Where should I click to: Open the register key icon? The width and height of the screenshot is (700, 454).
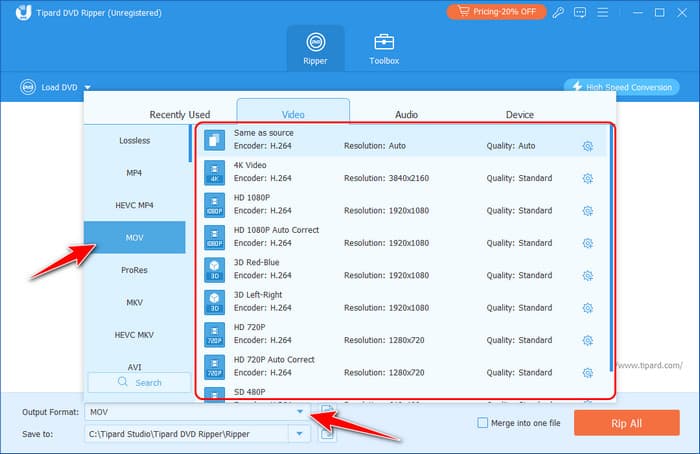click(x=558, y=12)
